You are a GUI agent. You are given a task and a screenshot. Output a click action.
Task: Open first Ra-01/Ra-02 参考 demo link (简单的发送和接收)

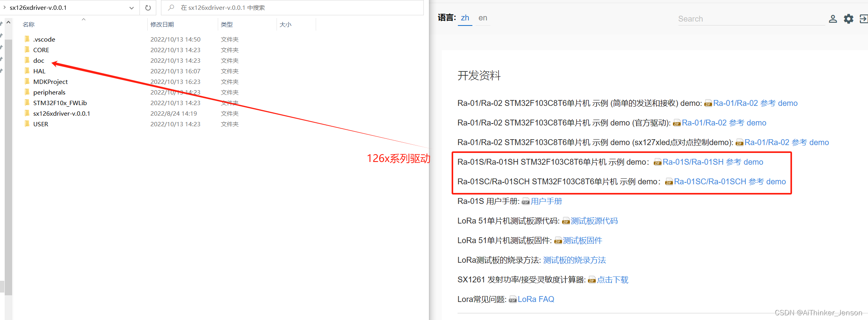coord(755,103)
